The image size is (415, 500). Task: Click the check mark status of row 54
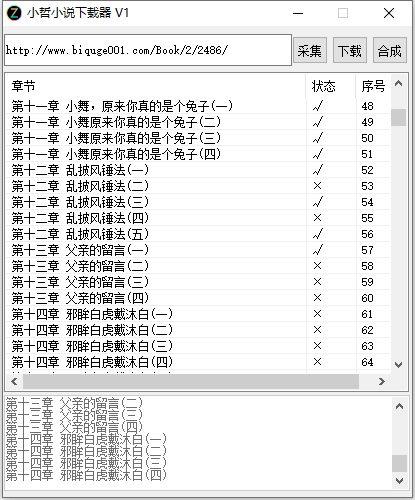(x=318, y=202)
